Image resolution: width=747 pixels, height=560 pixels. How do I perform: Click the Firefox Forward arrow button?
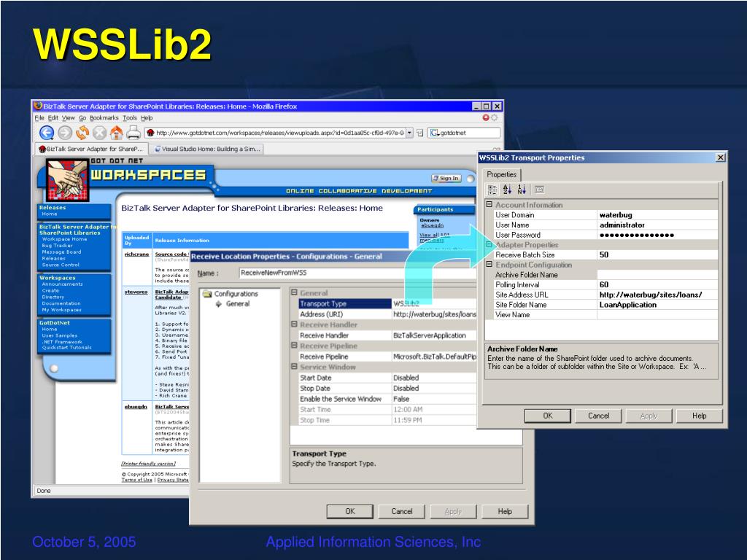(x=65, y=133)
